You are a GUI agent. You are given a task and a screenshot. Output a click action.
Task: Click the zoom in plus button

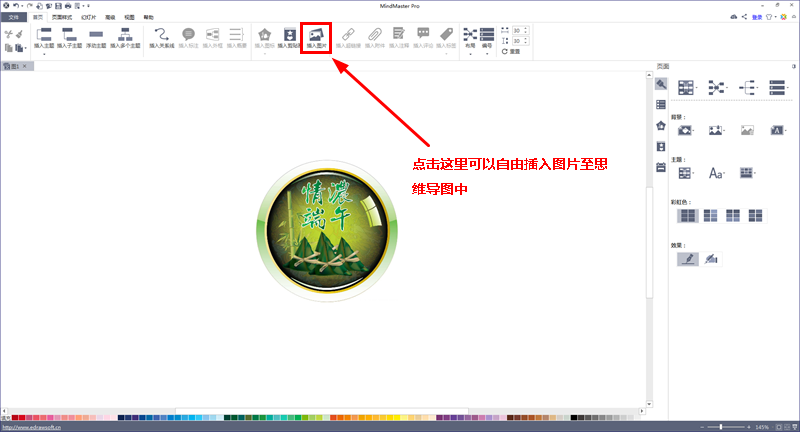click(749, 427)
